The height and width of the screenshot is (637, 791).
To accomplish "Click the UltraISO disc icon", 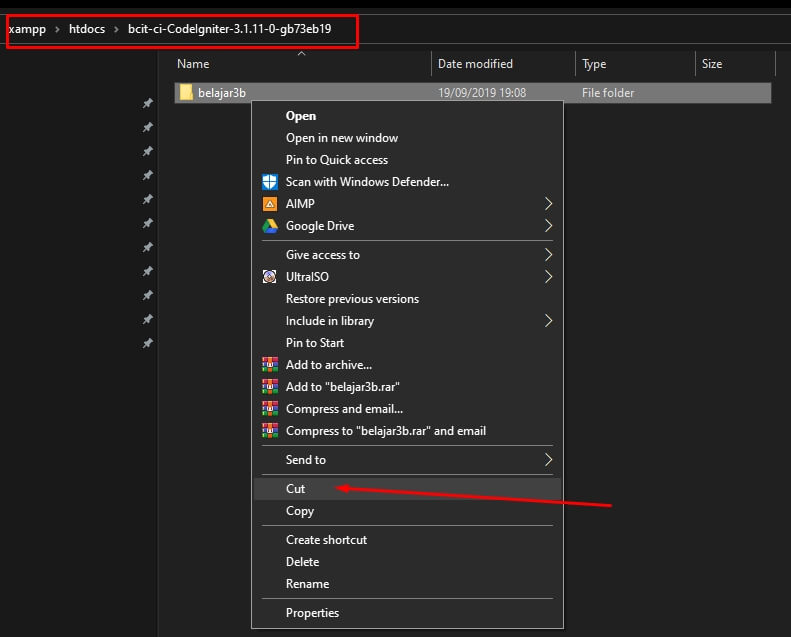I will click(269, 277).
